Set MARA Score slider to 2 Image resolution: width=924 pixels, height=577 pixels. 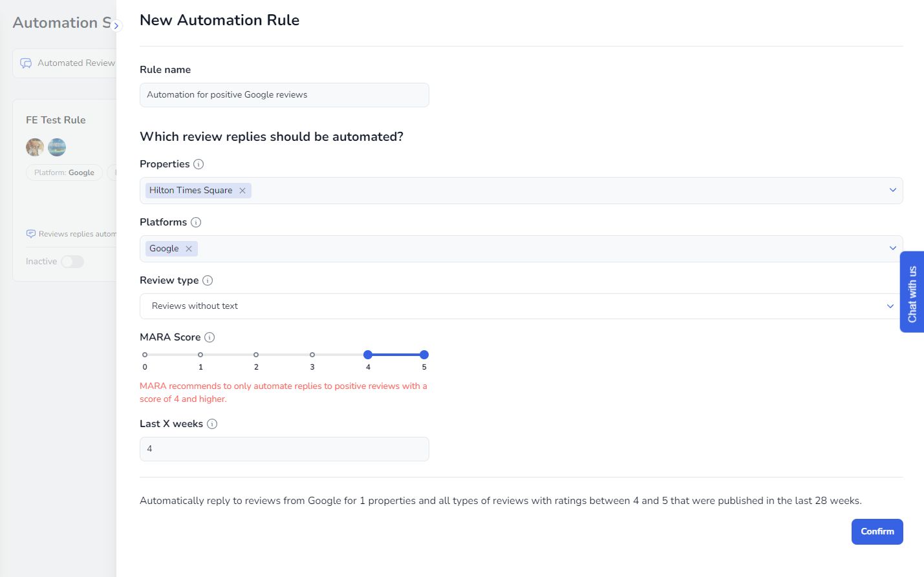(256, 355)
